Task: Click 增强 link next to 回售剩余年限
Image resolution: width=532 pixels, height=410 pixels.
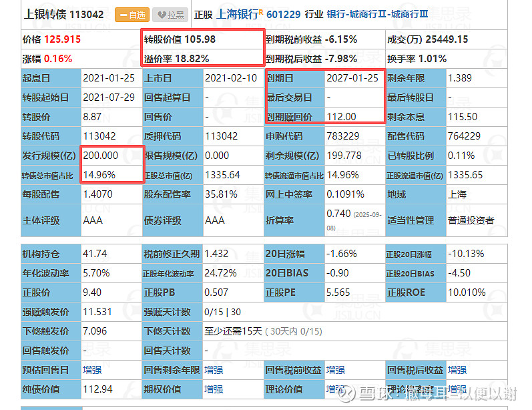Action: [214, 370]
